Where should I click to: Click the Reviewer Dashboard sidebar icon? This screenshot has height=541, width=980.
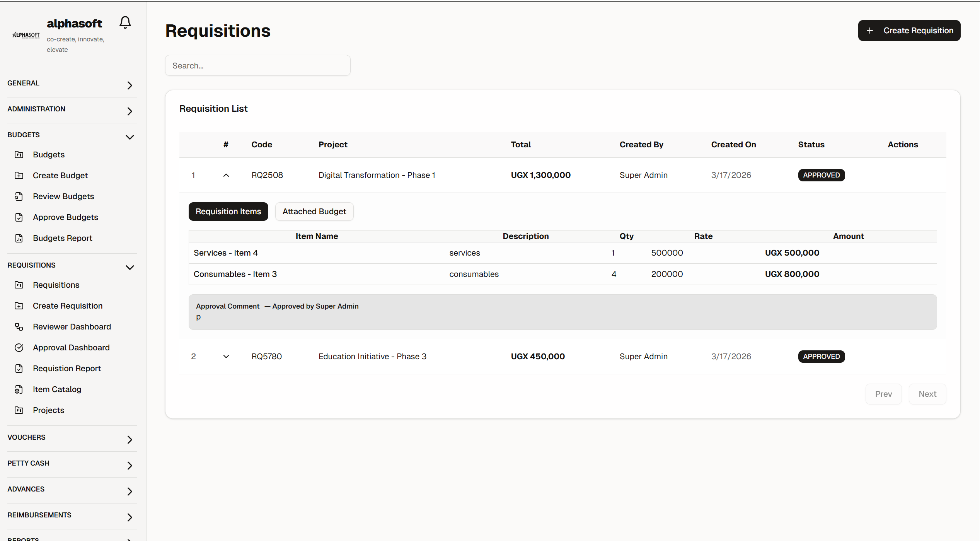(19, 327)
